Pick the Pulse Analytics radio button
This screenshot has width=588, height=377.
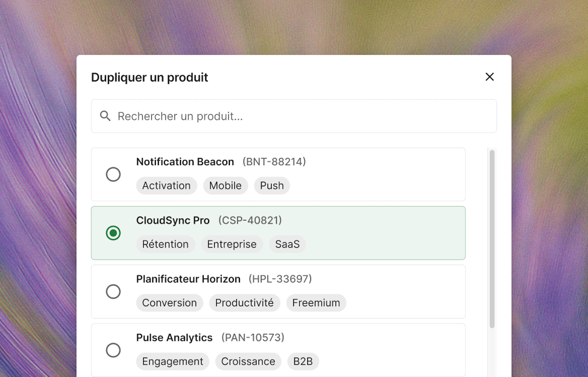coord(113,350)
